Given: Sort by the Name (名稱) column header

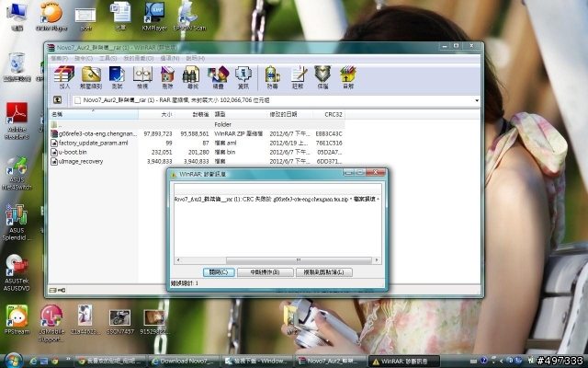Looking at the screenshot, I should [x=94, y=114].
